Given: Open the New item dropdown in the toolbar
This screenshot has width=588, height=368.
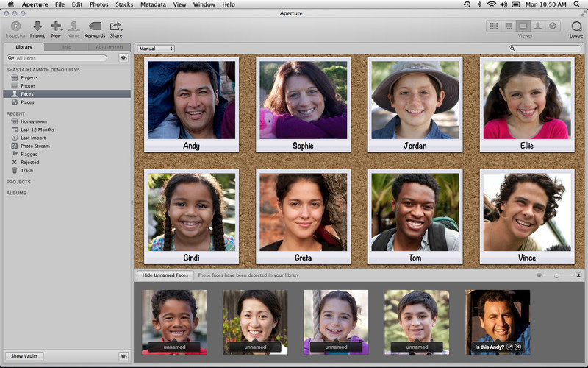Looking at the screenshot, I should click(x=56, y=28).
